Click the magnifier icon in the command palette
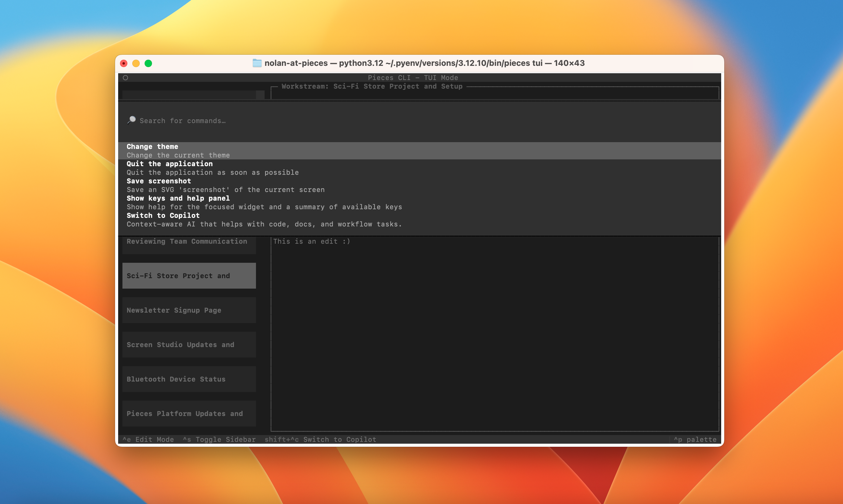 click(x=131, y=120)
